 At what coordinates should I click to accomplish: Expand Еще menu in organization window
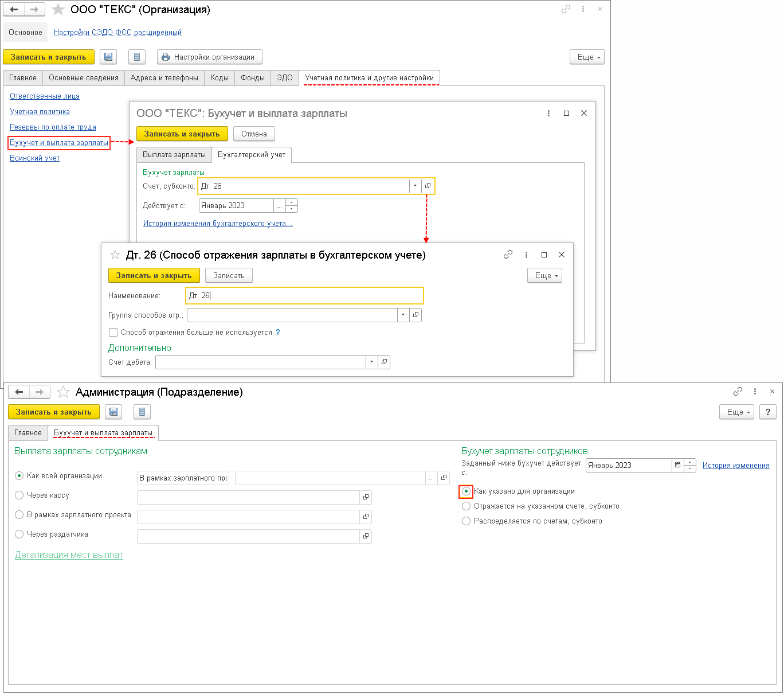point(587,57)
